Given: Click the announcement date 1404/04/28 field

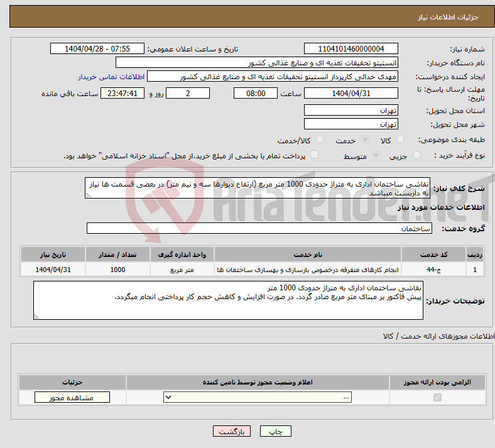Looking at the screenshot, I should (97, 48).
